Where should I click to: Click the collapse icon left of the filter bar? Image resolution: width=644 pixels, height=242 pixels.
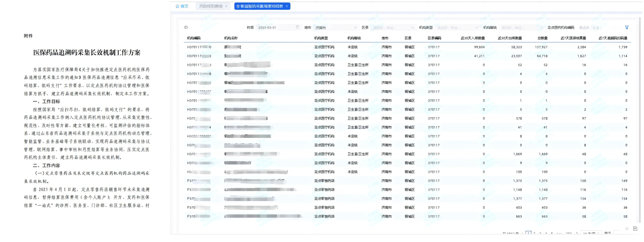pos(186,28)
